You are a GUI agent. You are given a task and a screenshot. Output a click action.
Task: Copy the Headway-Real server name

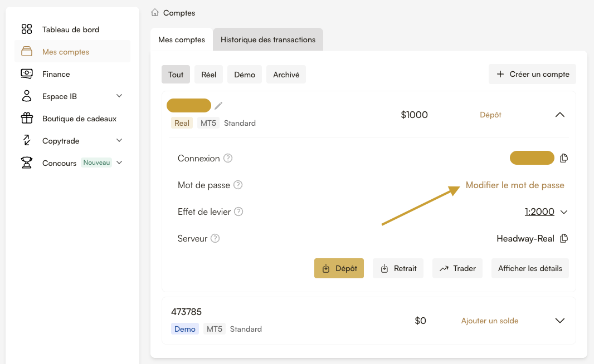pos(563,238)
